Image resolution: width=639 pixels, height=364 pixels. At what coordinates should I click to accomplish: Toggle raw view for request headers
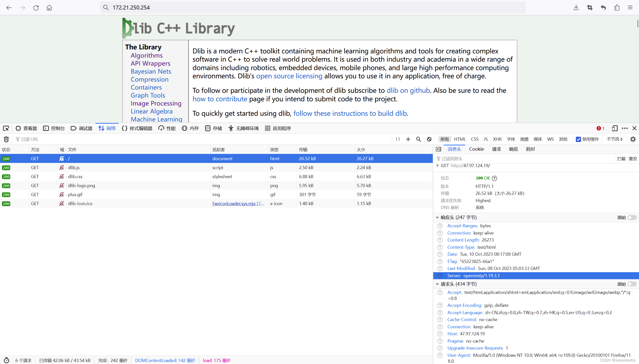coord(632,284)
